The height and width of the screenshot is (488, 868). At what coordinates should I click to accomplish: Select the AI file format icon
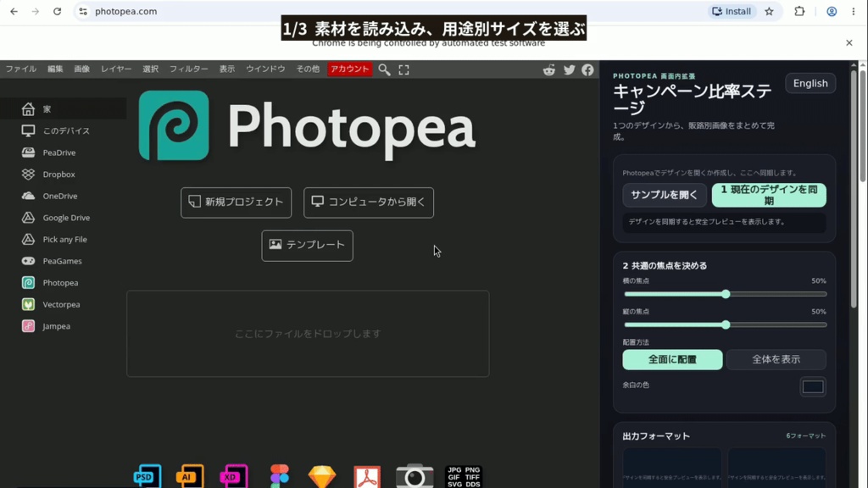[x=190, y=476]
